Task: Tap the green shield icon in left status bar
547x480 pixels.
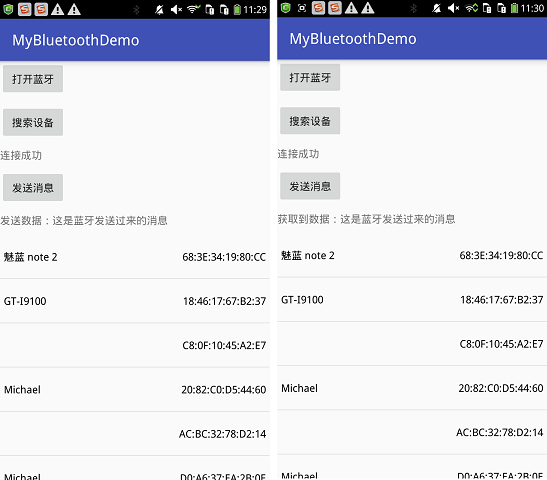Action: point(8,9)
